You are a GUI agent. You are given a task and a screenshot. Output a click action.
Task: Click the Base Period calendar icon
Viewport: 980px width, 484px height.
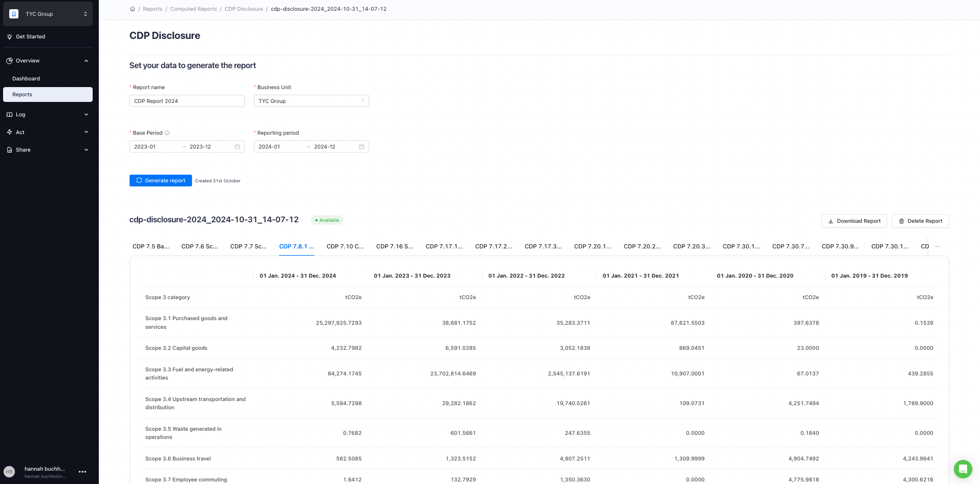tap(237, 146)
